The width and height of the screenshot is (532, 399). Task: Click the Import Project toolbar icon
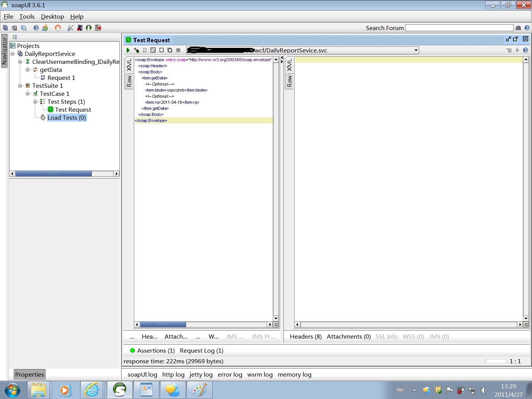pos(14,28)
